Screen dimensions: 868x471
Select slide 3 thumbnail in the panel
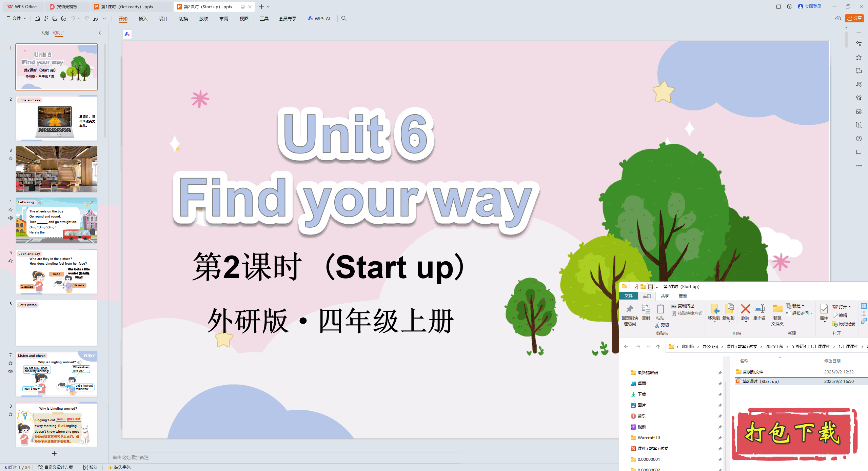coord(56,169)
